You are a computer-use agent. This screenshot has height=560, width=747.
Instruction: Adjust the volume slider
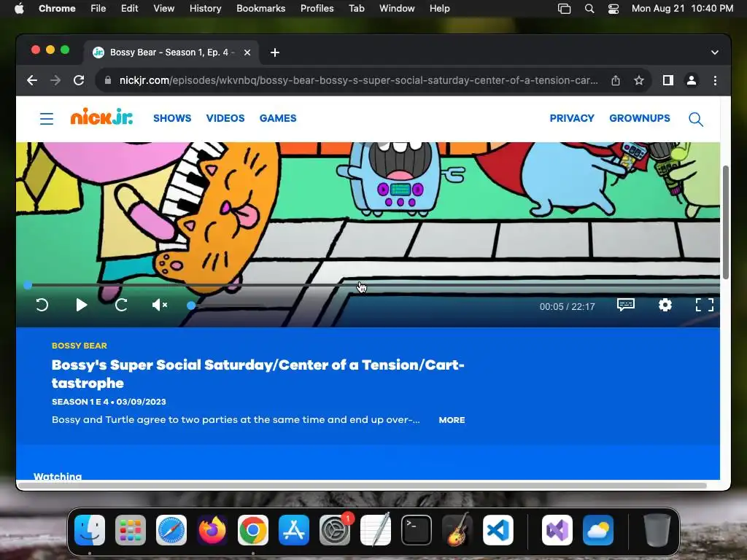pyautogui.click(x=226, y=306)
